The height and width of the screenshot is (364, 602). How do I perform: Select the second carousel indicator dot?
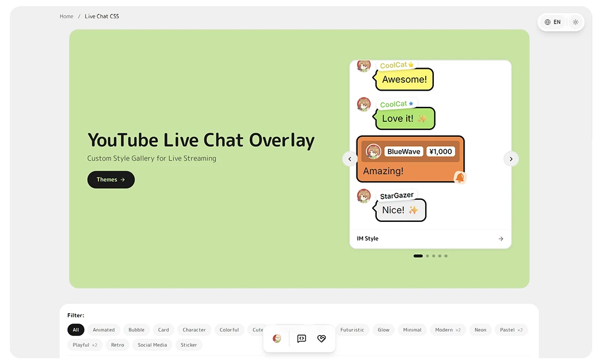pos(428,256)
